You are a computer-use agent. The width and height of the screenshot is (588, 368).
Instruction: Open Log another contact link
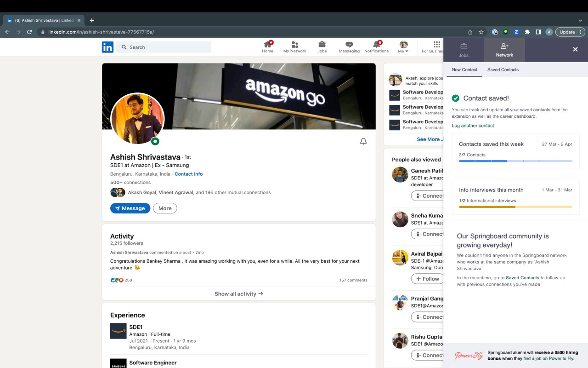pyautogui.click(x=473, y=125)
